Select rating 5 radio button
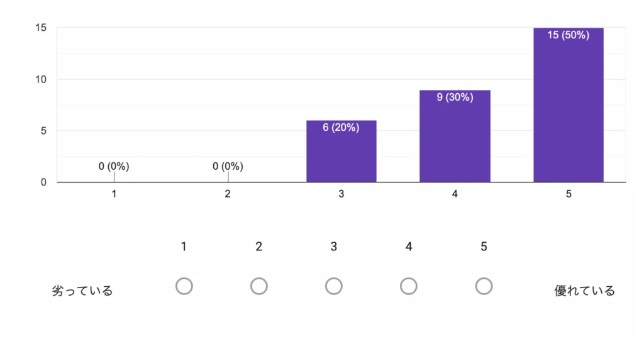Viewport: 644px width, 341px height. [x=484, y=286]
